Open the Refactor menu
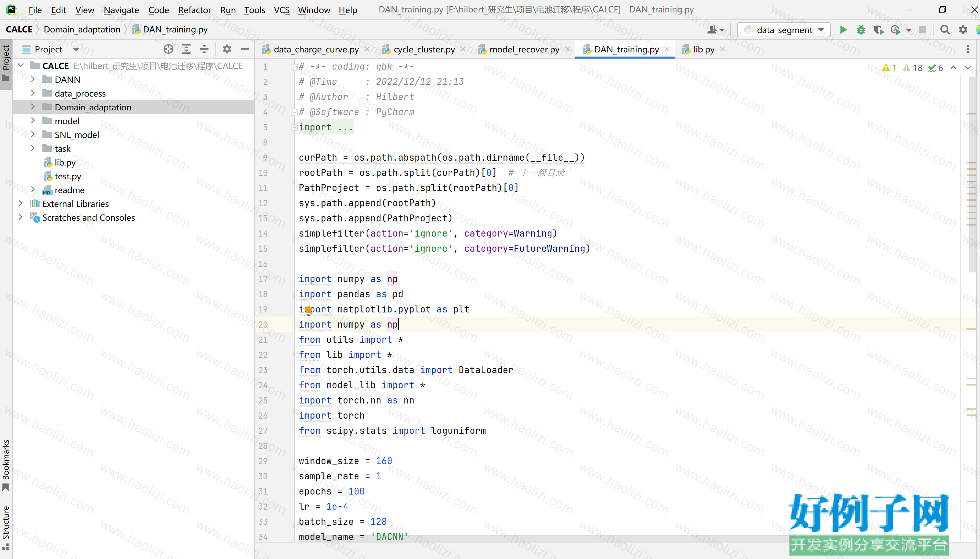Image resolution: width=980 pixels, height=559 pixels. click(194, 10)
